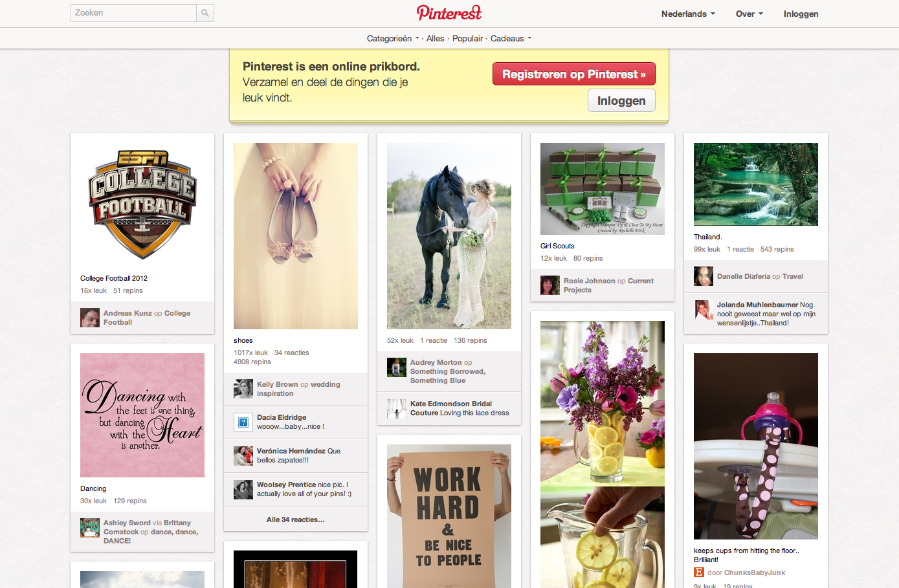
Task: Open the Dancing with the Heart pin
Action: click(x=142, y=415)
